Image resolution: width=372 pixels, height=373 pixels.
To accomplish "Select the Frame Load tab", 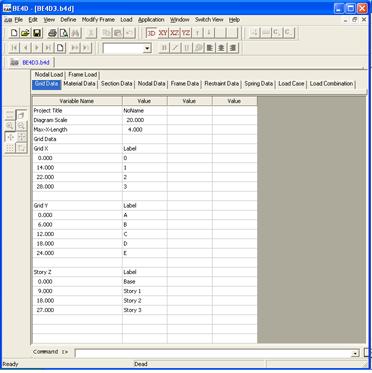I will coord(83,75).
